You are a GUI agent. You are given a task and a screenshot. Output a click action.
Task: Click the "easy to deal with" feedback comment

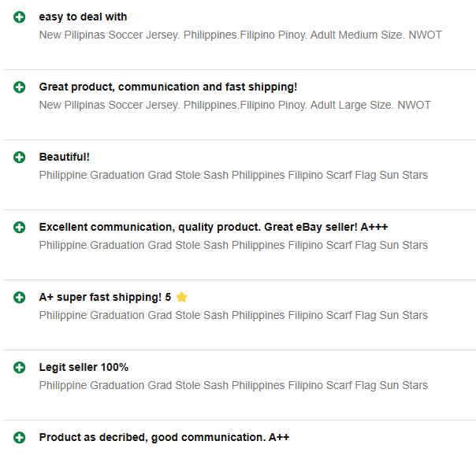pos(83,17)
